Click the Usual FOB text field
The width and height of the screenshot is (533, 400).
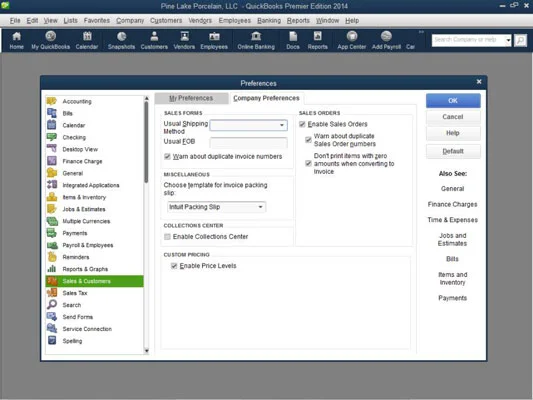coord(248,142)
